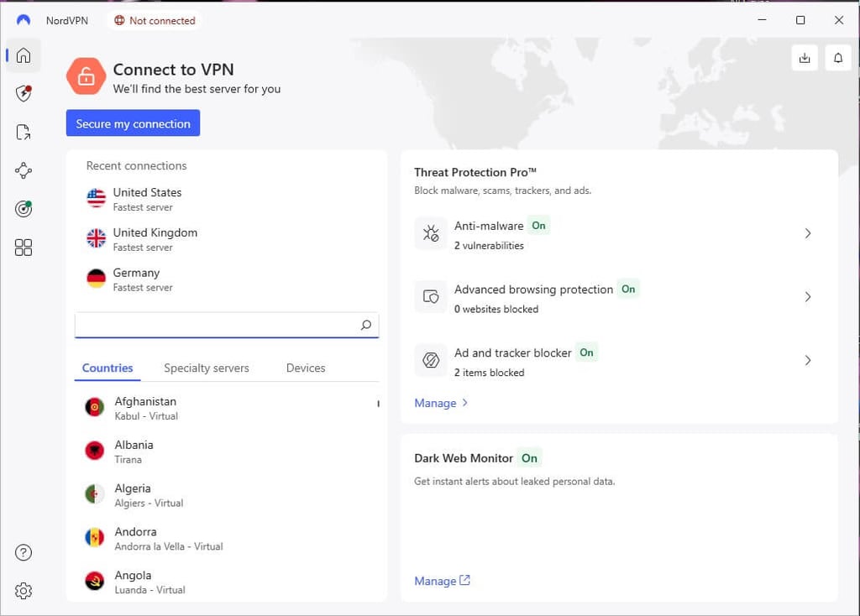Click the Andorra flag icon
The height and width of the screenshot is (616, 860).
[x=94, y=537]
